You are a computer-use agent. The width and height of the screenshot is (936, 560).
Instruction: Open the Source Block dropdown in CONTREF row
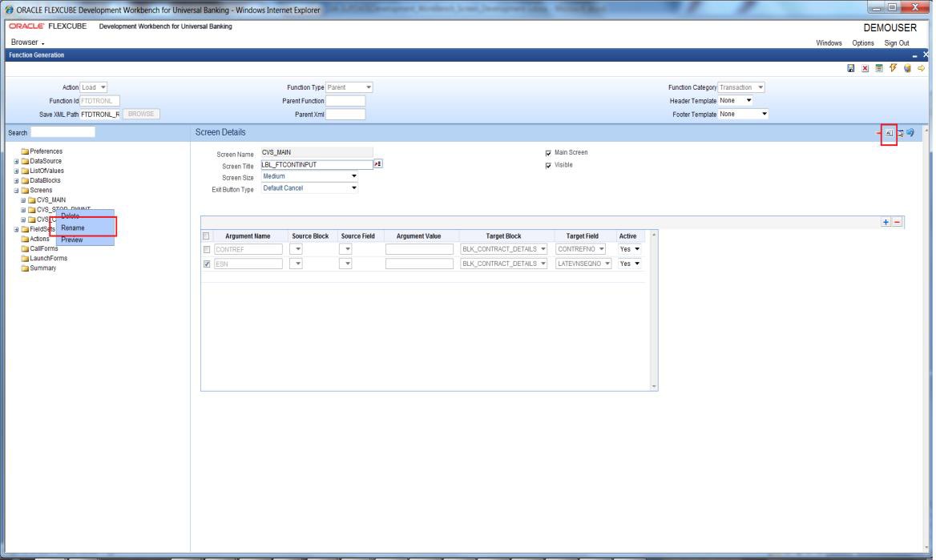click(296, 249)
